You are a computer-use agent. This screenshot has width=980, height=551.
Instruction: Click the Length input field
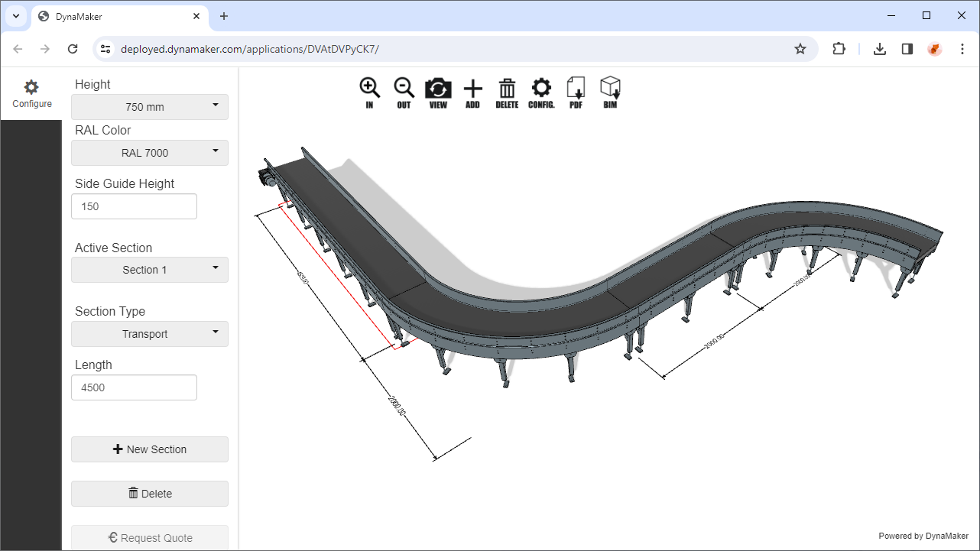coord(134,387)
